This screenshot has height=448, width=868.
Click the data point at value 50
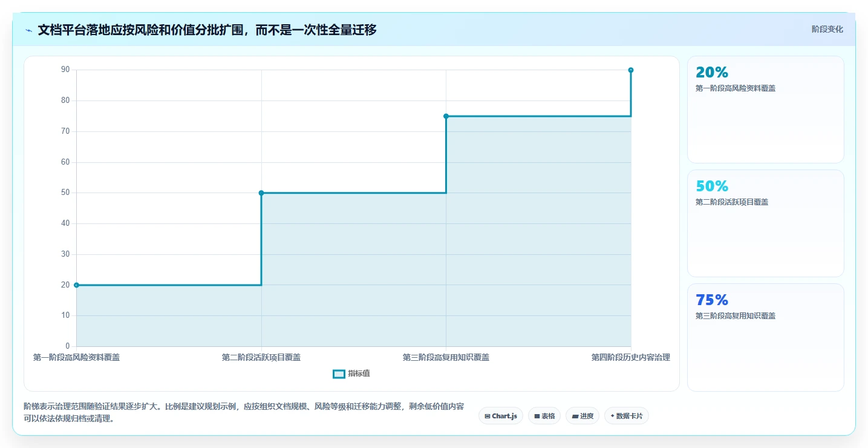coord(261,193)
